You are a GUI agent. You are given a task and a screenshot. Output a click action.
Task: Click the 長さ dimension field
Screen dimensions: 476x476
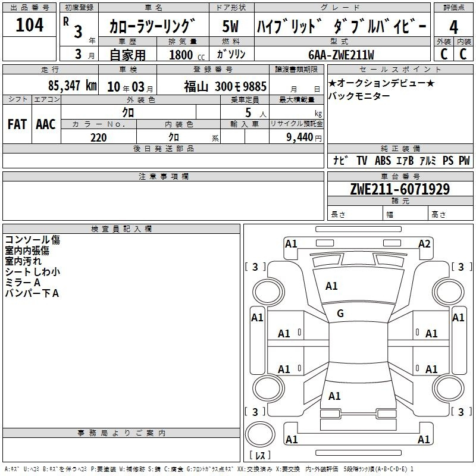[x=355, y=214]
